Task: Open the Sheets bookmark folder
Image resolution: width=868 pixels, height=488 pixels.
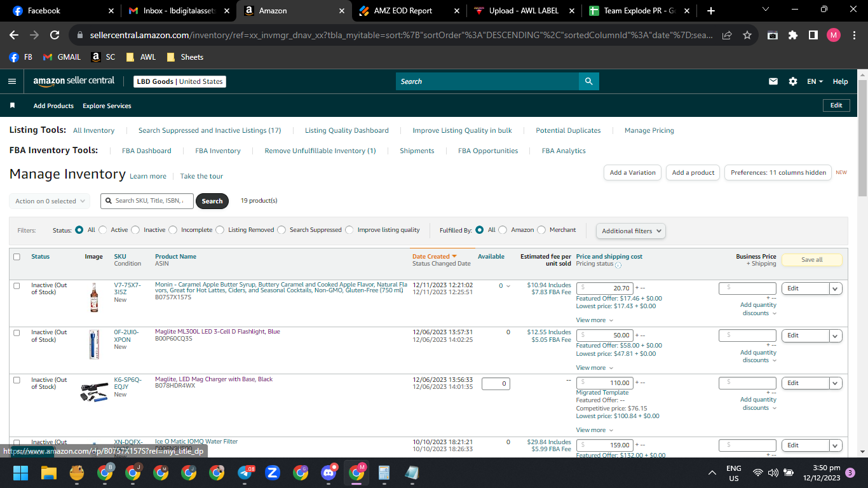Action: (185, 57)
